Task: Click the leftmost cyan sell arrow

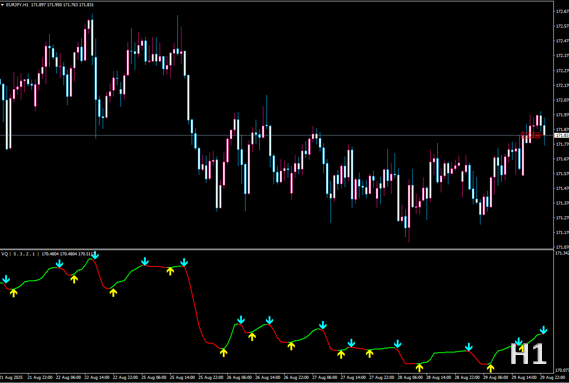Action: 6,279
